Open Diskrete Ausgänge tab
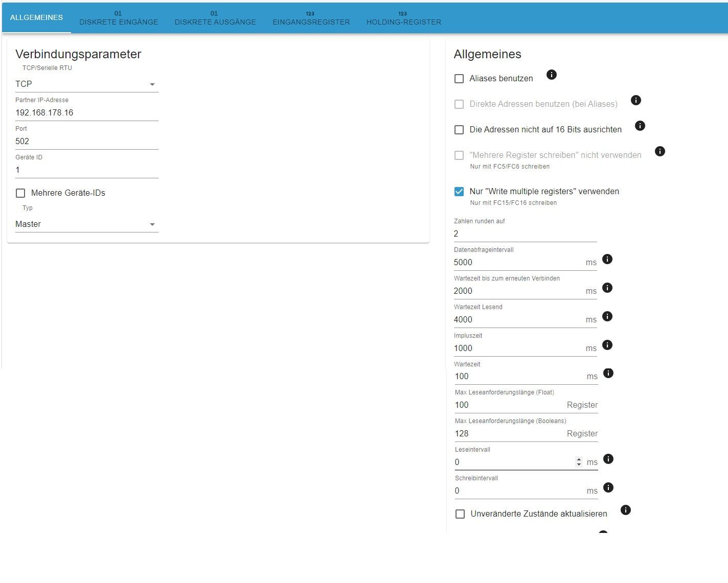728x583 pixels. [215, 18]
